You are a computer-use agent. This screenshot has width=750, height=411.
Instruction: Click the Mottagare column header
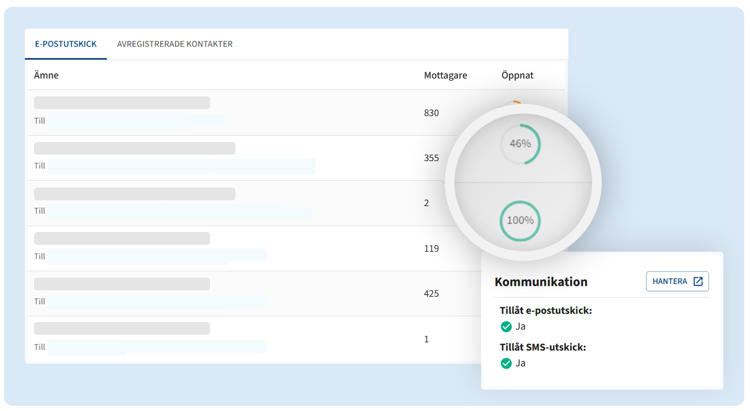(445, 75)
